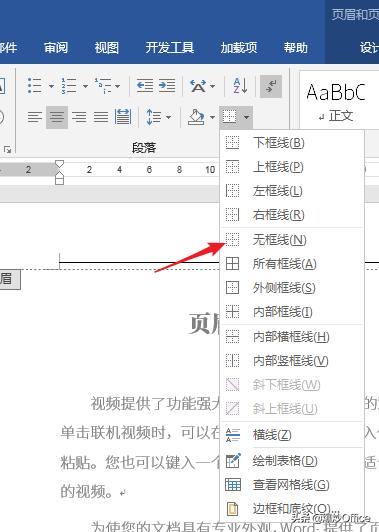This screenshot has height=532, width=379.
Task: Align text right
Action: click(79, 117)
